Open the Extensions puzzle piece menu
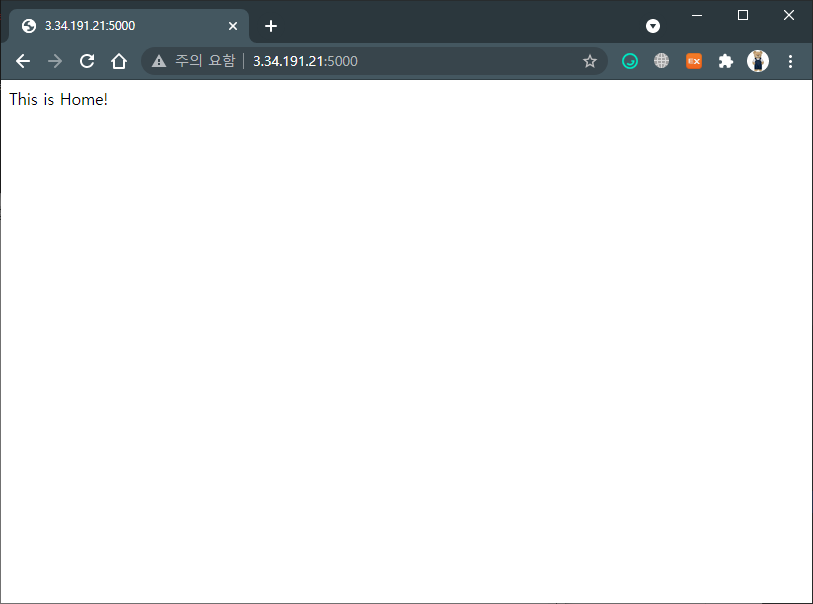This screenshot has height=604, width=813. 726,61
